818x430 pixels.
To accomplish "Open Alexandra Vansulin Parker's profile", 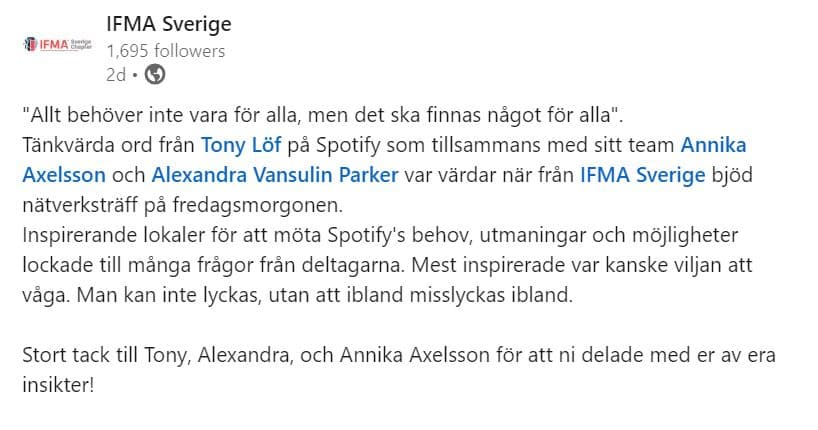I will click(275, 175).
